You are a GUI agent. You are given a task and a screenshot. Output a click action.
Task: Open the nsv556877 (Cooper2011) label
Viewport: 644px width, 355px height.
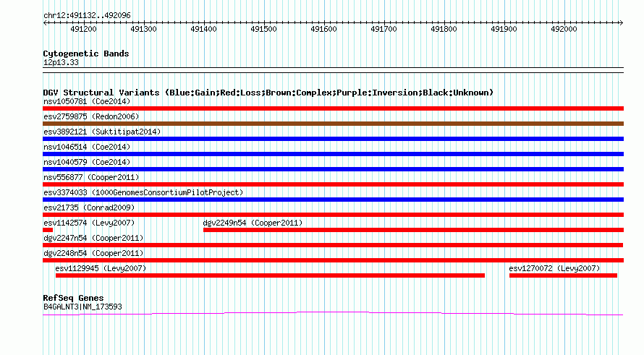click(x=91, y=177)
